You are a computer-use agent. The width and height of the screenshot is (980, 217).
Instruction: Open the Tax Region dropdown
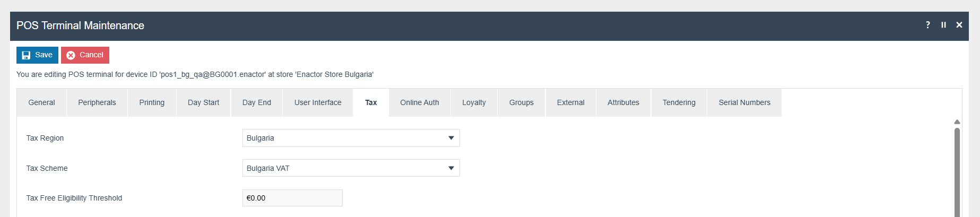point(351,138)
